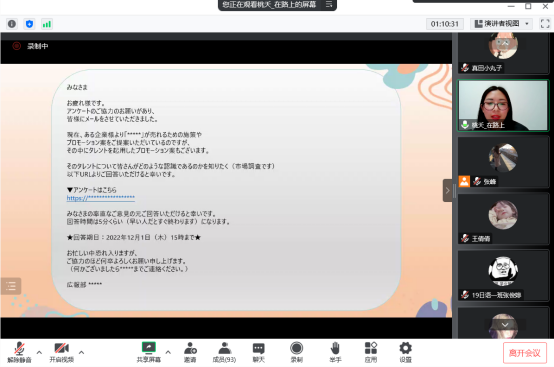554x367 pixels.
Task: Open the 应用 apps icon
Action: tap(371, 352)
